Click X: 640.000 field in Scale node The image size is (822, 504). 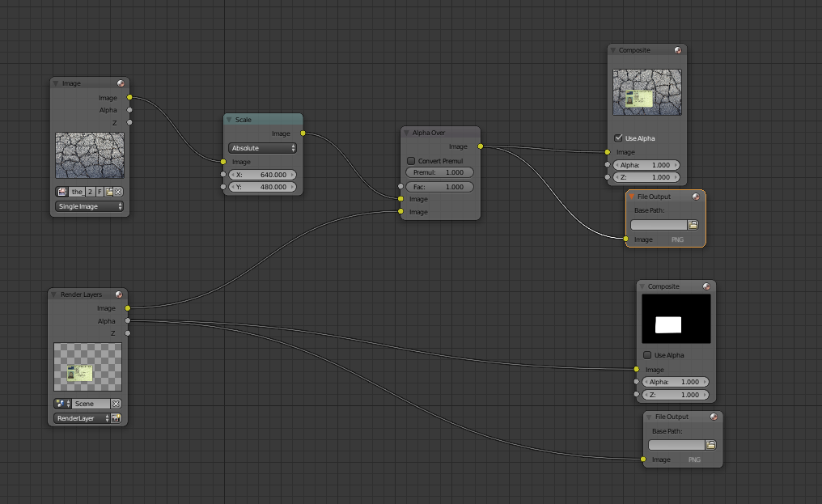click(x=263, y=176)
